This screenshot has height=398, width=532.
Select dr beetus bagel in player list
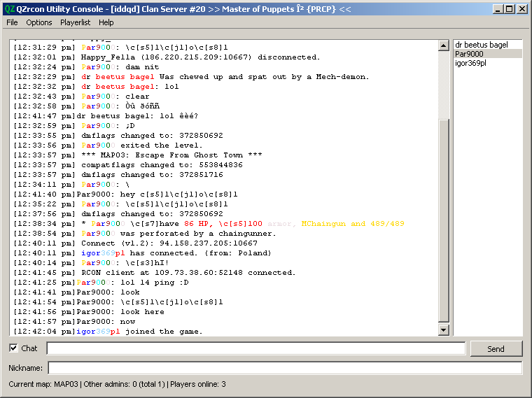(482, 45)
